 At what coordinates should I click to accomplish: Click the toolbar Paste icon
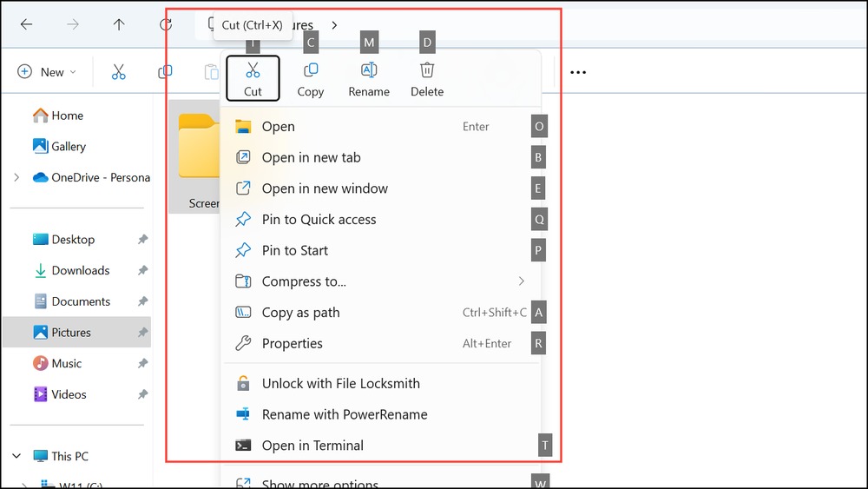point(211,72)
